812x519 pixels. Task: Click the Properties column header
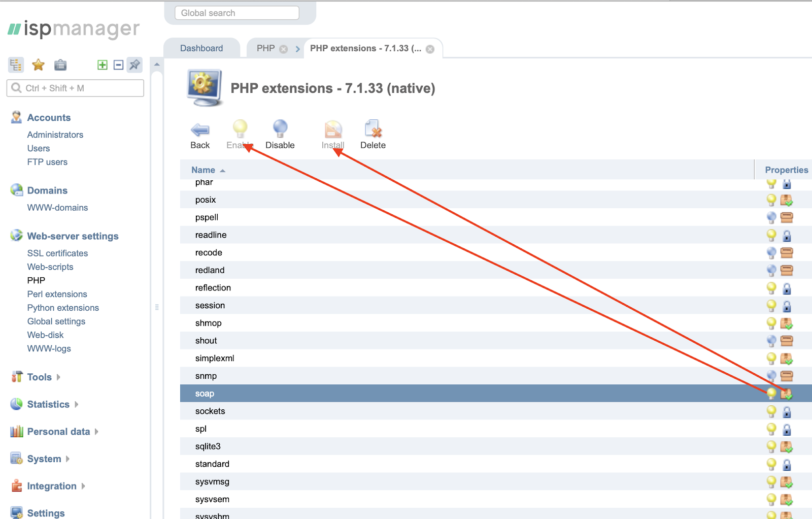coord(787,170)
